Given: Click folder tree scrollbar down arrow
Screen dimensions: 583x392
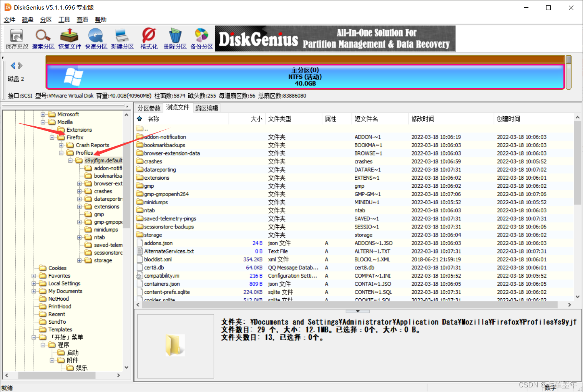Looking at the screenshot, I should (x=126, y=367).
